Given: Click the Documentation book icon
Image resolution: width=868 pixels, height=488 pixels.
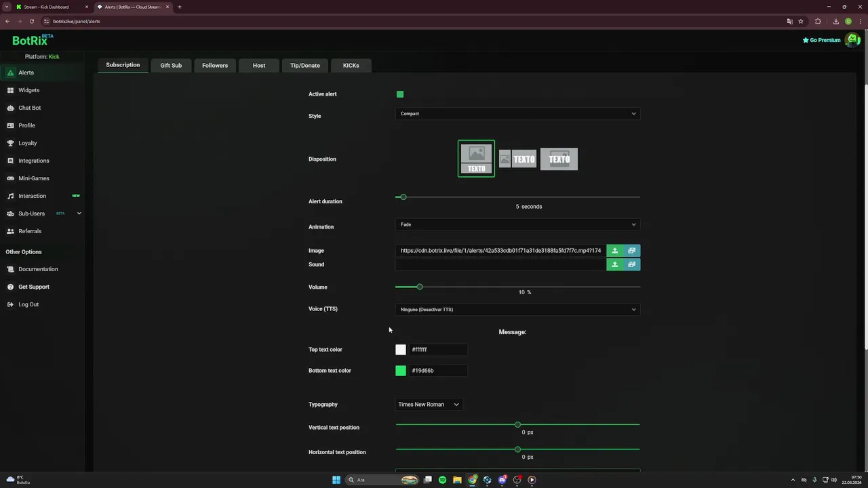Looking at the screenshot, I should tap(10, 269).
